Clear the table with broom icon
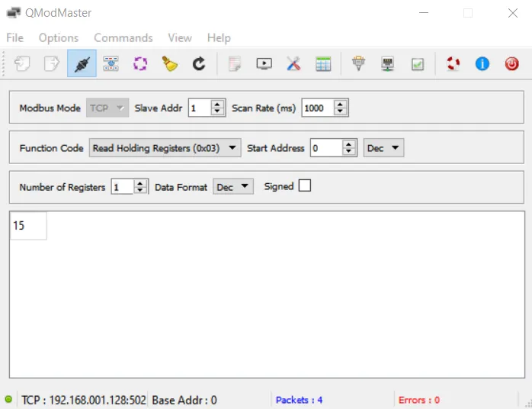Viewport: 532px width, 409px height. pos(169,64)
